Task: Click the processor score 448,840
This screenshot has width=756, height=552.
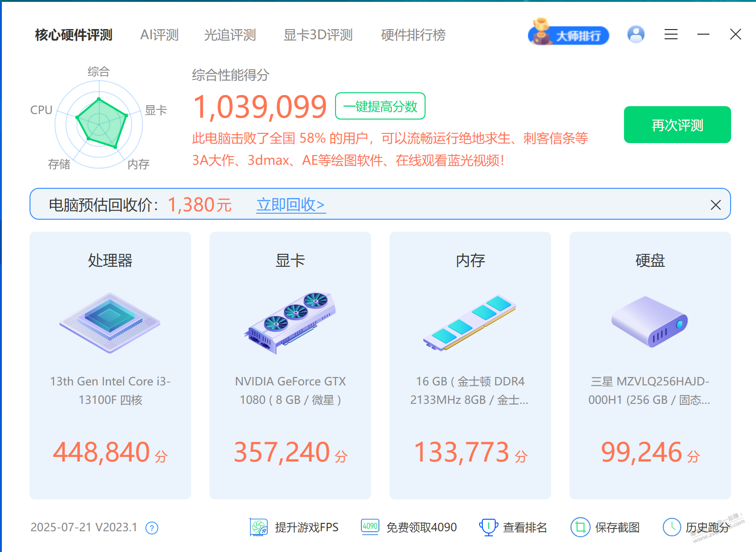Action: 102,452
